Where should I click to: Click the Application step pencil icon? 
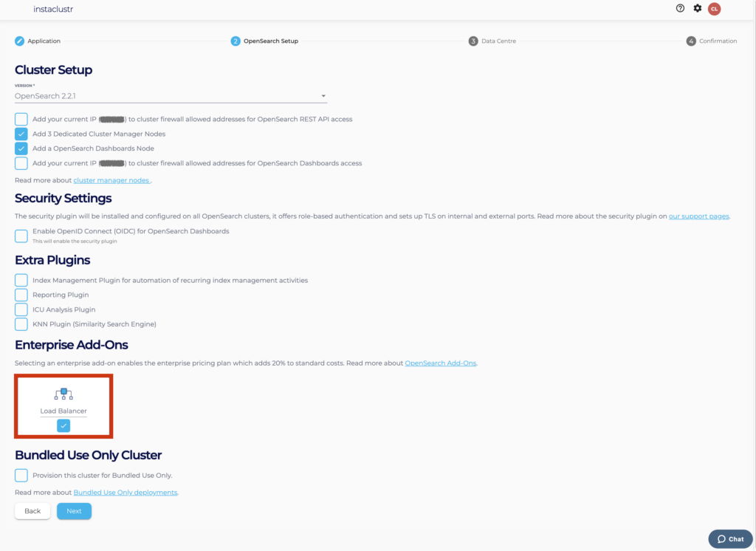click(19, 41)
